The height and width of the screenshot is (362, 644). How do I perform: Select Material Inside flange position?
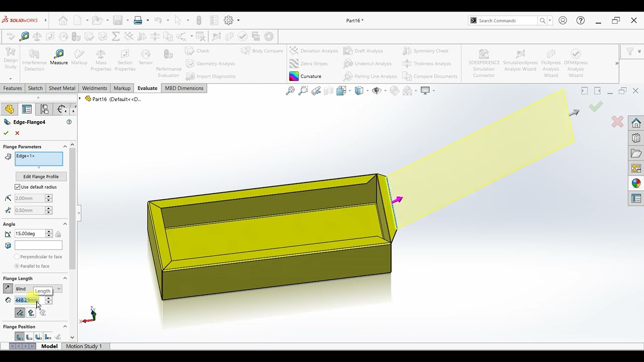click(x=20, y=337)
